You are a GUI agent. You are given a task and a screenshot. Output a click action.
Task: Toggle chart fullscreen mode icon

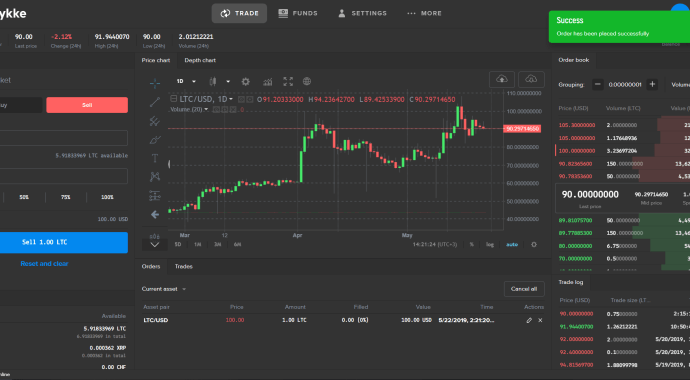point(288,81)
